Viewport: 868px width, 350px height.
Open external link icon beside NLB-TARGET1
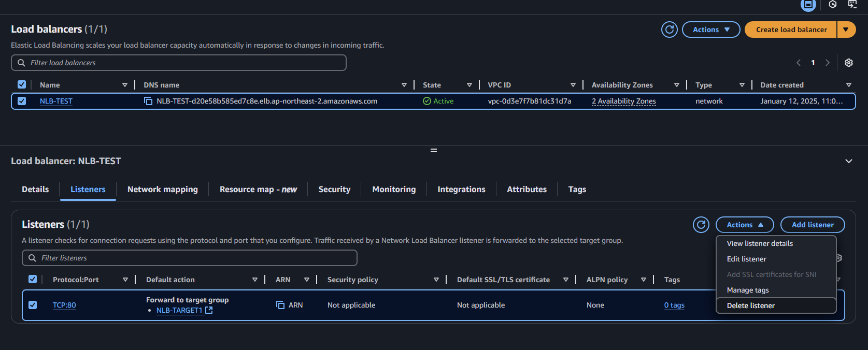(209, 310)
